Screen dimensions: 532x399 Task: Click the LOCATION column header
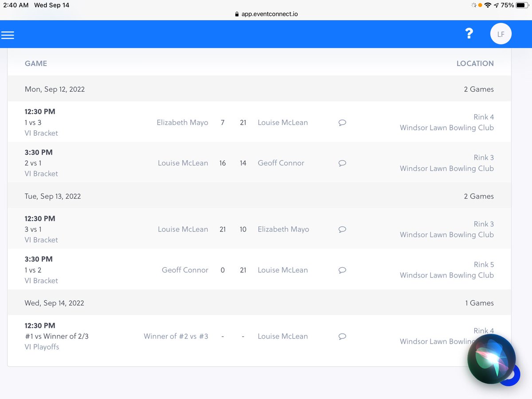(475, 63)
